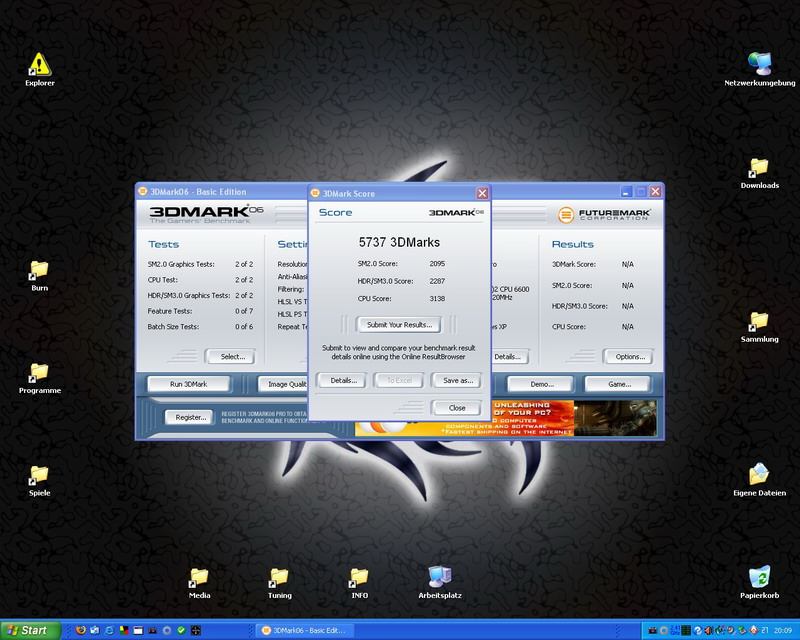Click the 3DMark Score dialog title icon
This screenshot has width=800, height=640.
[315, 193]
